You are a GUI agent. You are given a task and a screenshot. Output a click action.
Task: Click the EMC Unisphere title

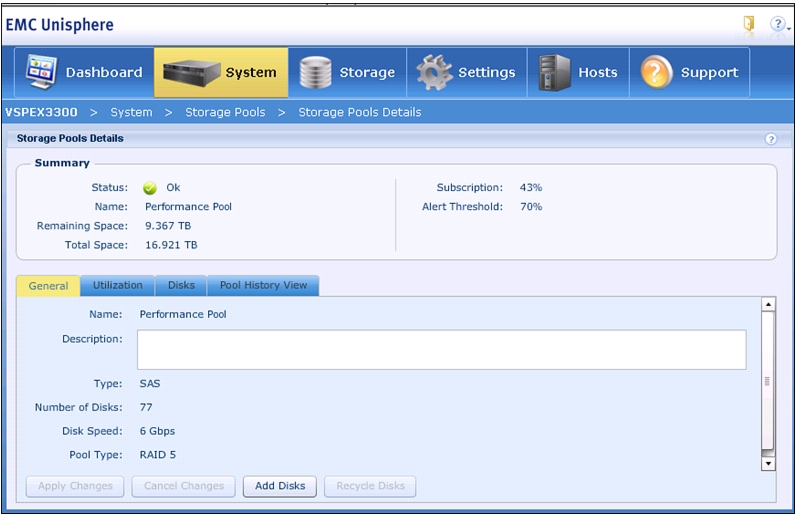click(59, 24)
